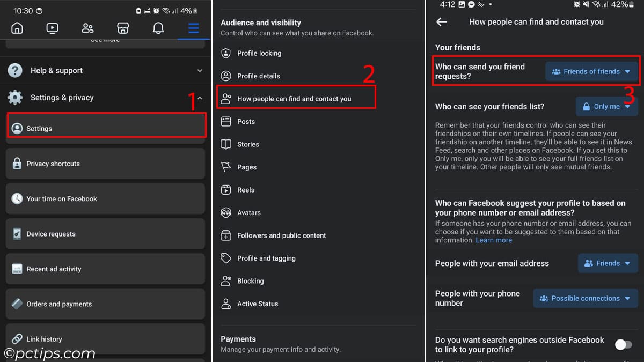
Task: Open the Friends email address dropdown
Action: [x=608, y=263]
